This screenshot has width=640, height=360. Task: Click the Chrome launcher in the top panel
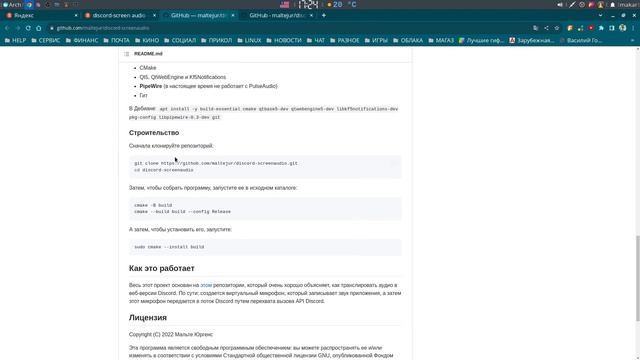click(29, 4)
